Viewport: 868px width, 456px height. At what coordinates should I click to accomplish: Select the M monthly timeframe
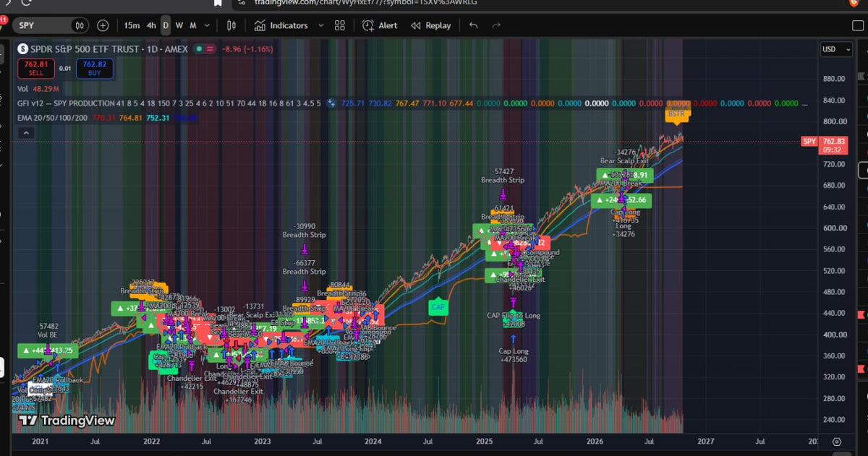pos(193,25)
